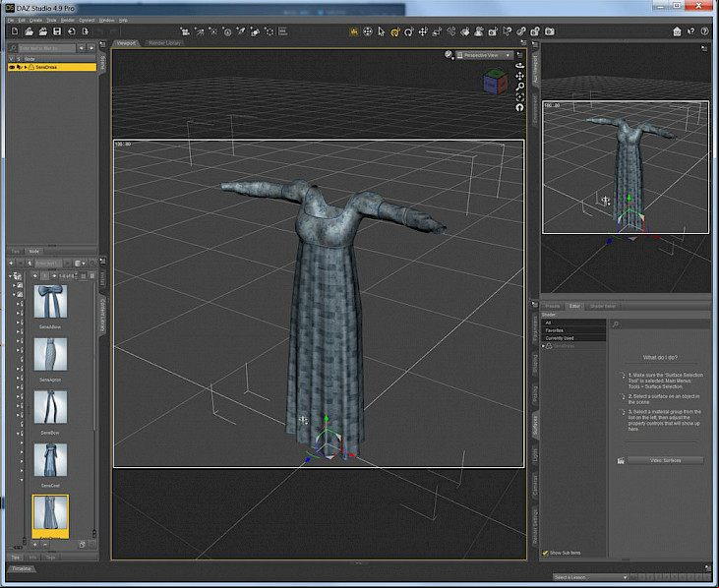Click the viewport frame selection icon
The width and height of the screenshot is (719, 588).
(519, 97)
